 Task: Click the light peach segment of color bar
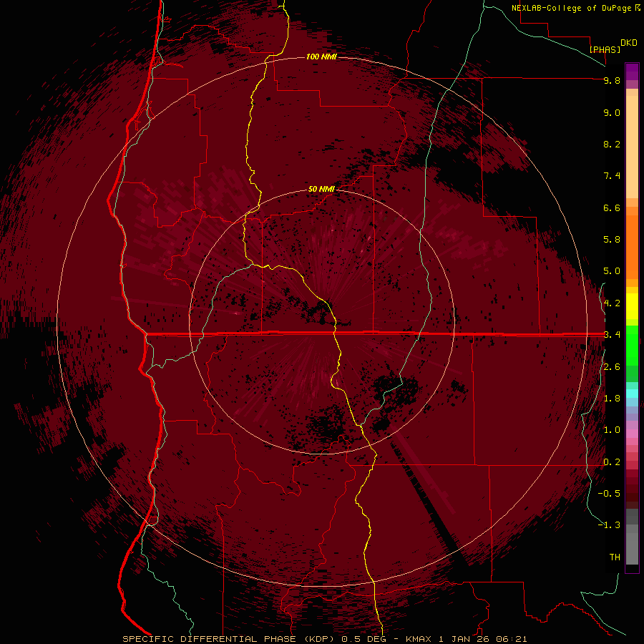click(x=632, y=147)
